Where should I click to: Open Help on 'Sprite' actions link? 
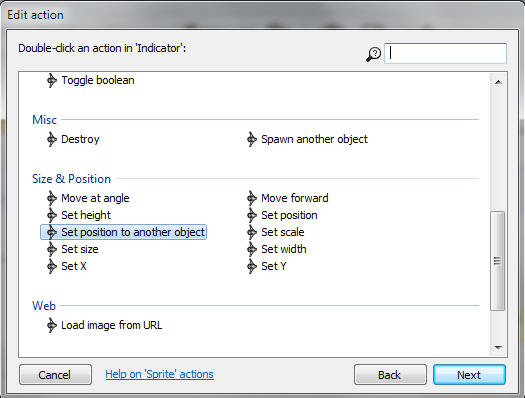point(159,374)
